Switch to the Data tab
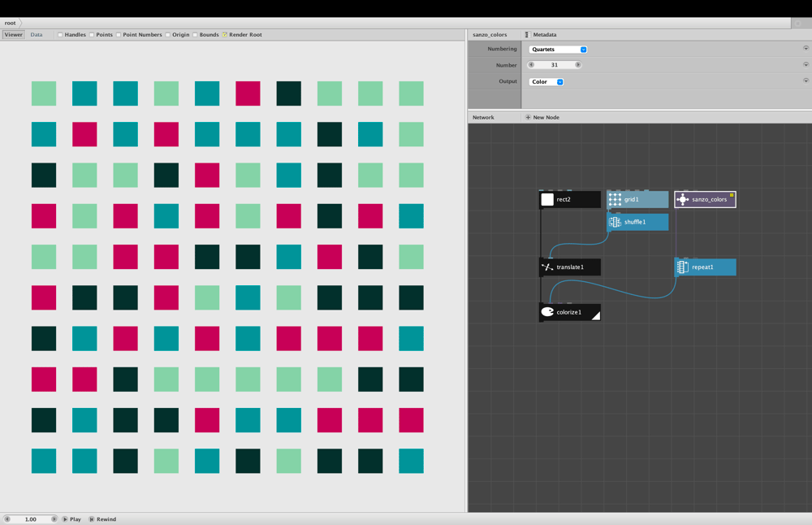 click(37, 35)
